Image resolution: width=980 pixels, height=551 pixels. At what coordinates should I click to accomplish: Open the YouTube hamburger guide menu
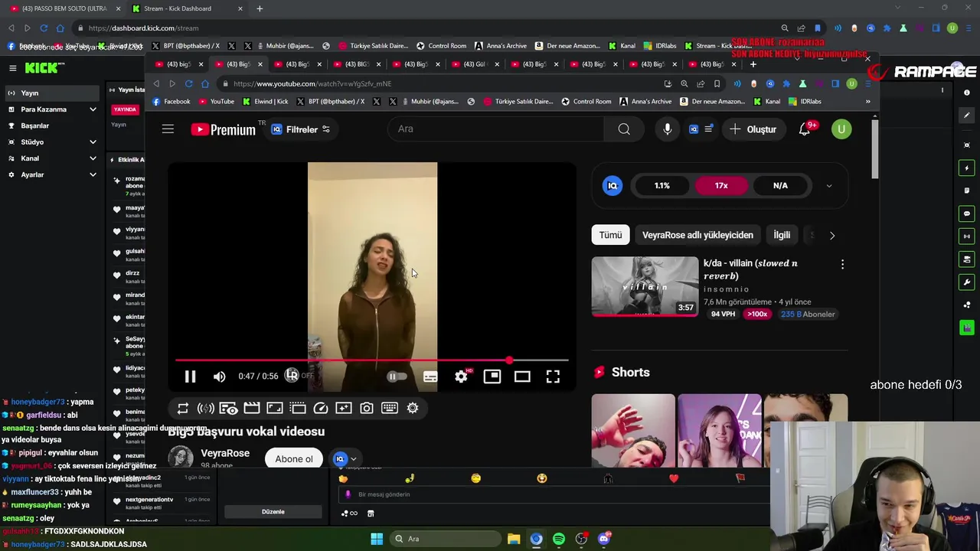[x=168, y=129]
